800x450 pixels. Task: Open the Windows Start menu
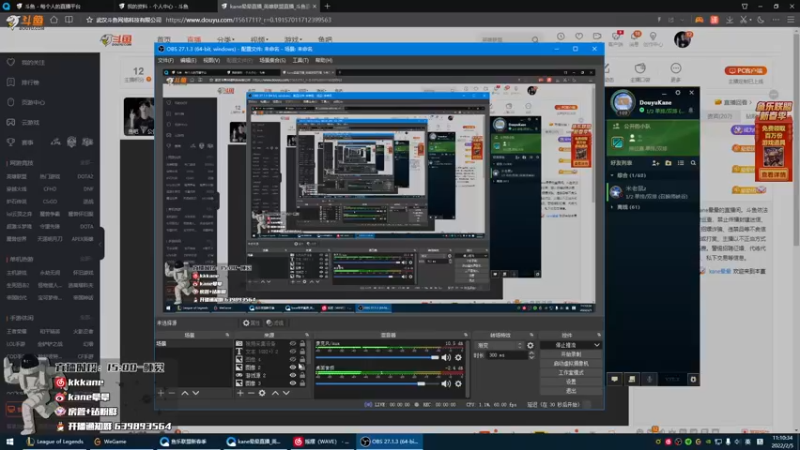click(9, 442)
